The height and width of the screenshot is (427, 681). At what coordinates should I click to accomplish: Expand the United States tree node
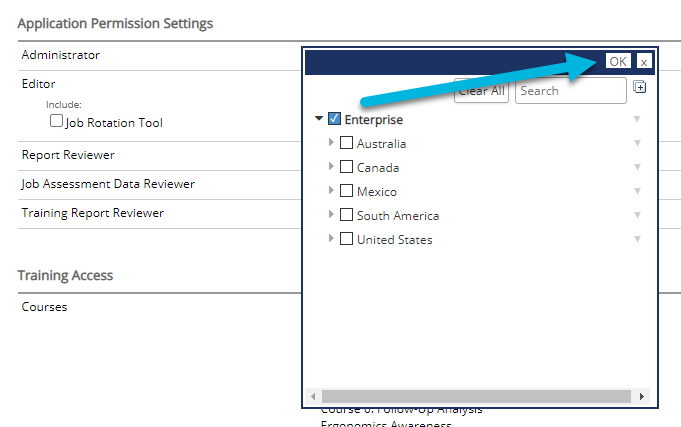(331, 238)
